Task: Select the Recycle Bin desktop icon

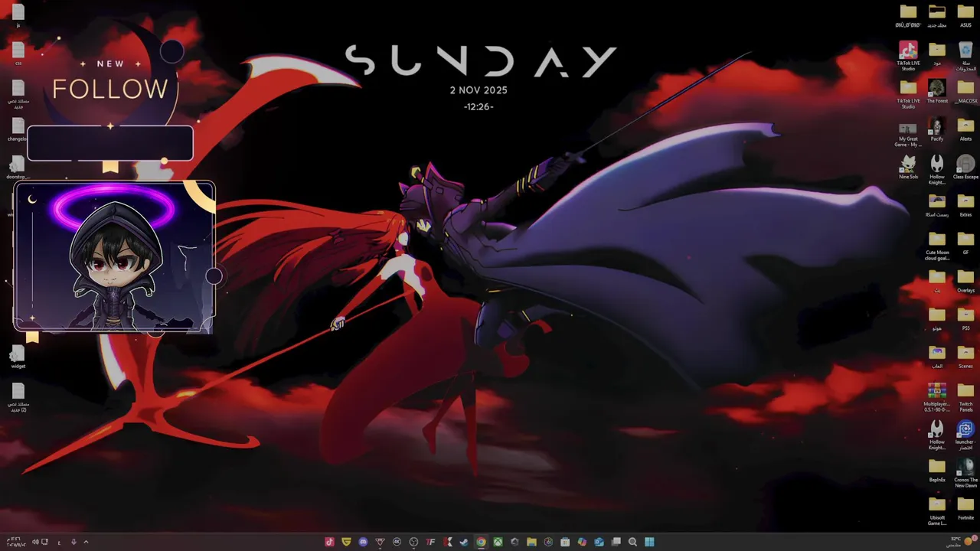Action: pos(965,55)
